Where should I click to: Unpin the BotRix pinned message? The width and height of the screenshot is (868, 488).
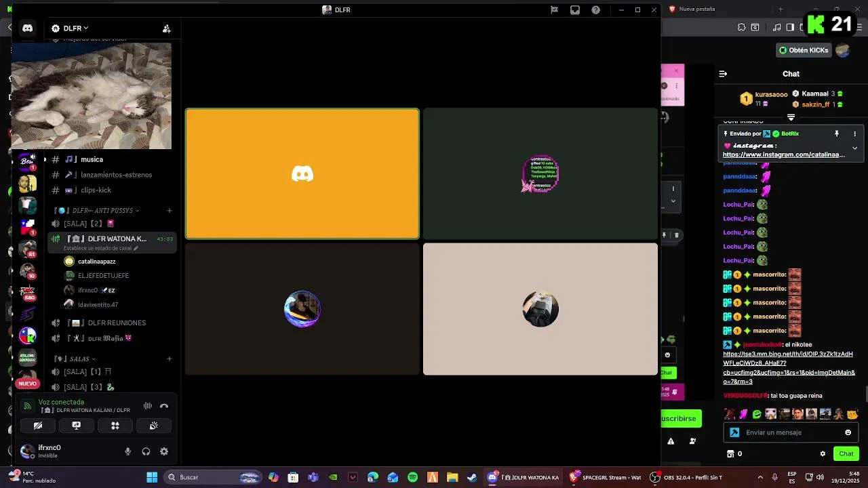[x=837, y=134]
